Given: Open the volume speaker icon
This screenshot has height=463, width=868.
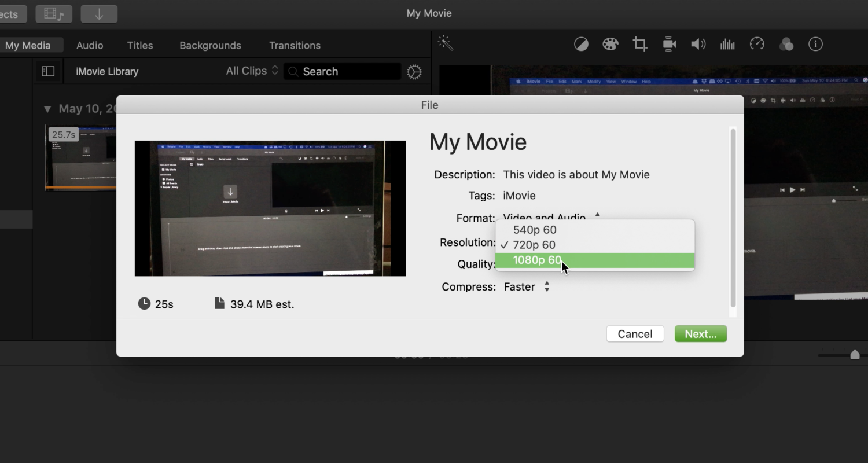Looking at the screenshot, I should pos(698,44).
